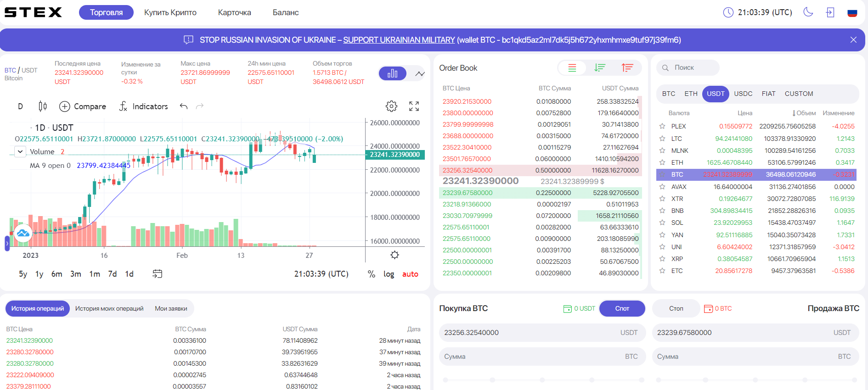Viewport: 868px width, 390px height.
Task: Toggle auto scale on chart
Action: click(410, 274)
